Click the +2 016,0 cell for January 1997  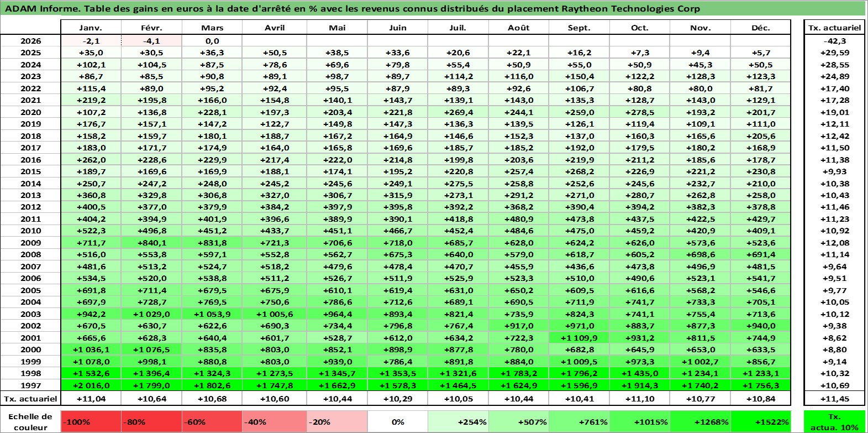point(91,385)
